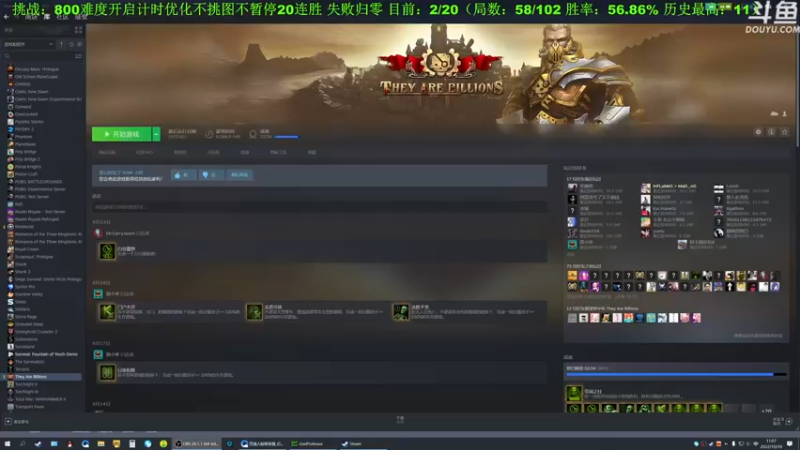Screen dimensions: 800x450
Task: Open the dropdown arrow beside the Play button
Action: [156, 134]
